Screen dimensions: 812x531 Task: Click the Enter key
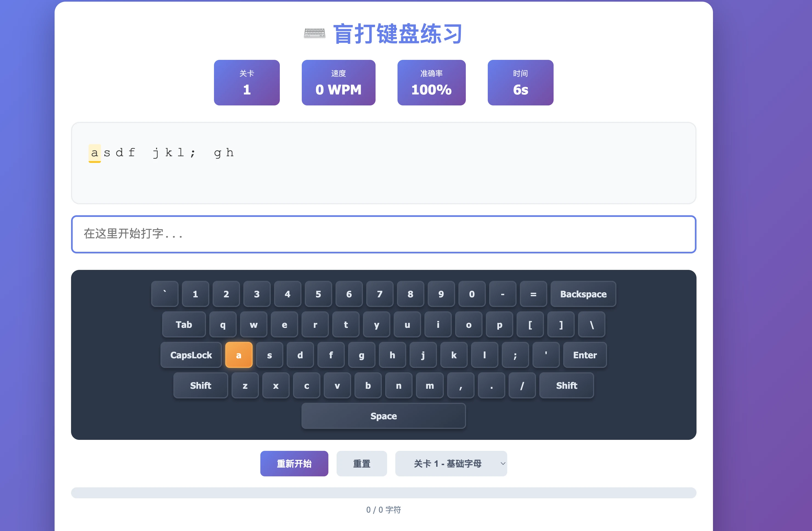[585, 355]
